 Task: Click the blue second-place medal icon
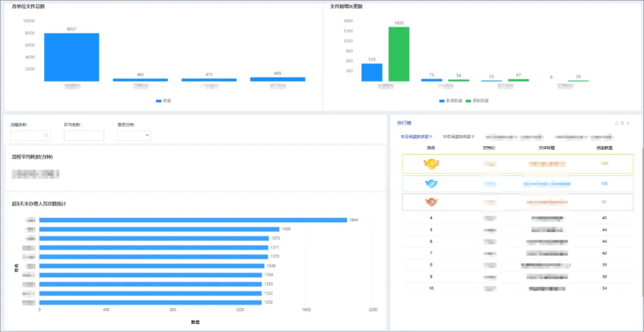click(x=431, y=183)
